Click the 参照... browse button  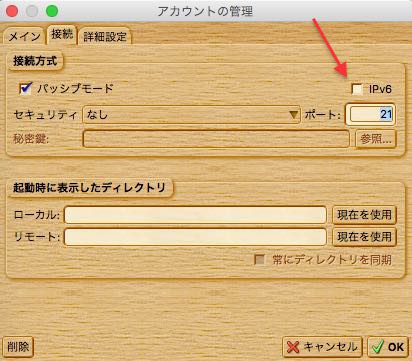click(x=376, y=139)
